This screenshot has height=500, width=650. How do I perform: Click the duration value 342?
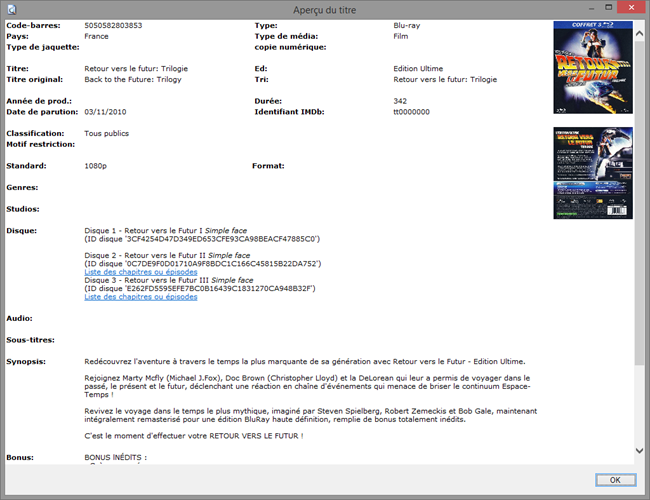[x=400, y=101]
